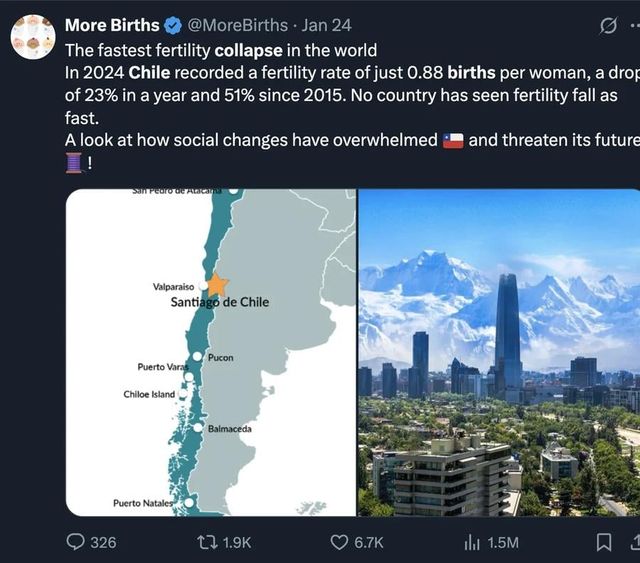The width and height of the screenshot is (640, 563).
Task: Click the orange star marker on the map
Action: click(x=215, y=284)
